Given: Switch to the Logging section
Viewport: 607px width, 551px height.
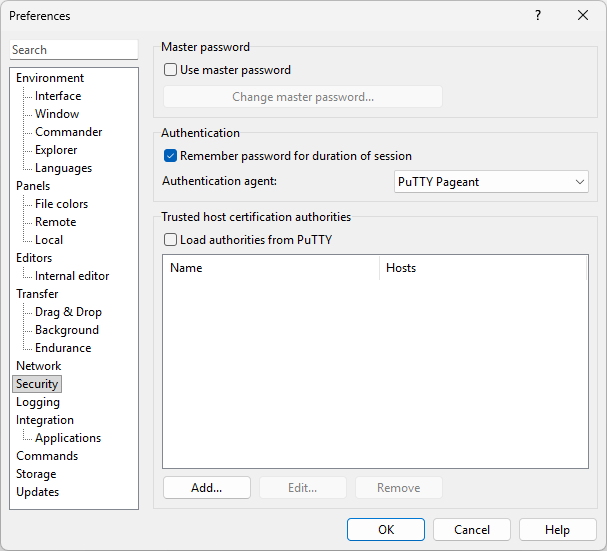Looking at the screenshot, I should click(38, 402).
